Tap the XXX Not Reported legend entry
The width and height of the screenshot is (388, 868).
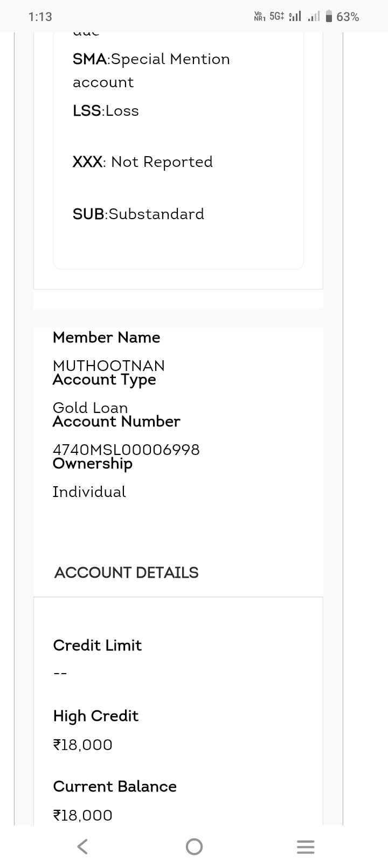coord(142,162)
